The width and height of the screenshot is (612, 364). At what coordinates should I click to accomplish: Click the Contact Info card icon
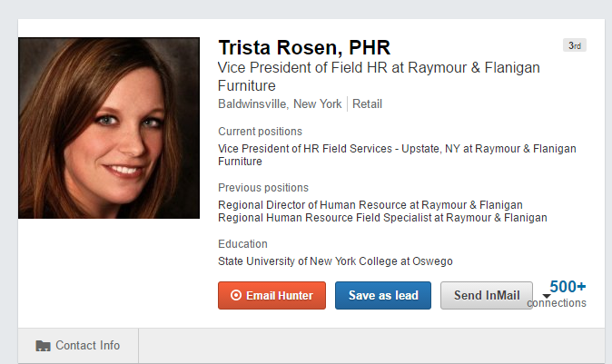coord(43,346)
